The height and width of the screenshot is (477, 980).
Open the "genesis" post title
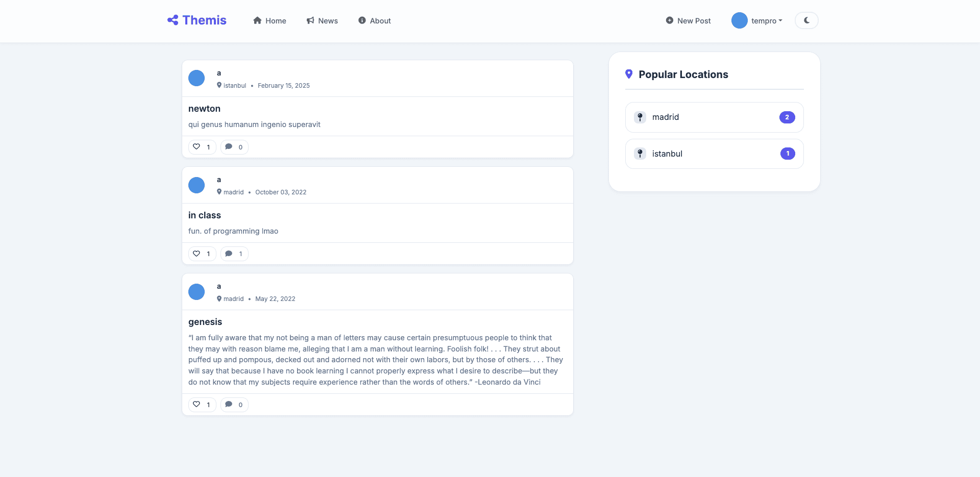205,322
